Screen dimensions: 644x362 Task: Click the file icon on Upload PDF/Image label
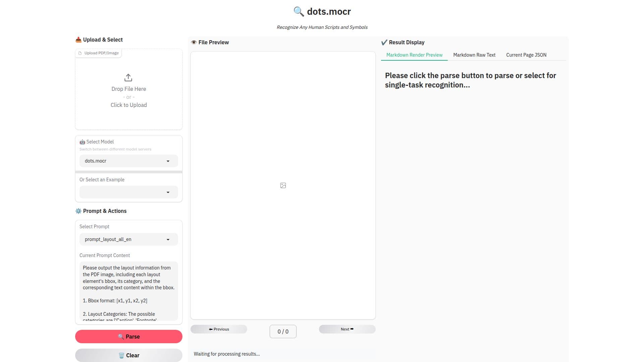pos(80,53)
